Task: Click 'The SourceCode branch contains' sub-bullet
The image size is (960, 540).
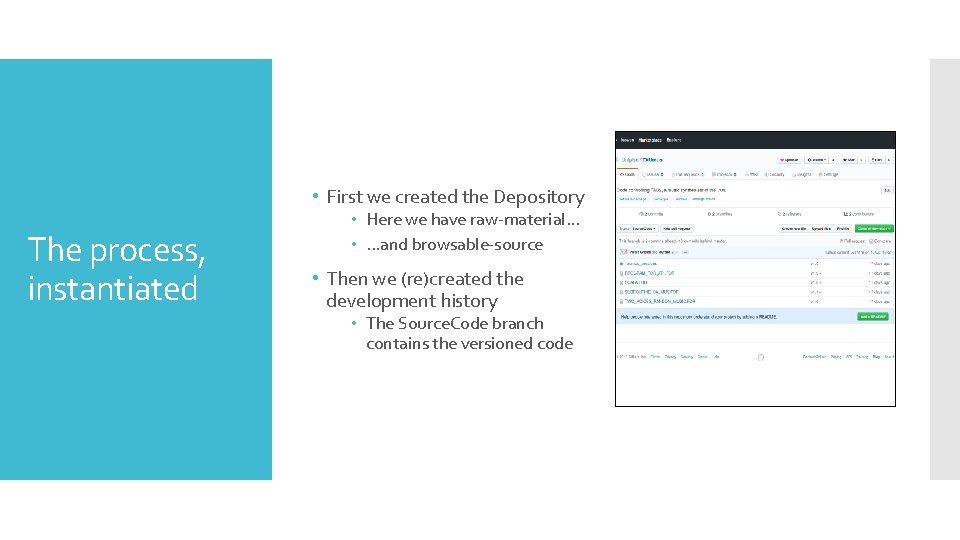Action: click(x=470, y=334)
